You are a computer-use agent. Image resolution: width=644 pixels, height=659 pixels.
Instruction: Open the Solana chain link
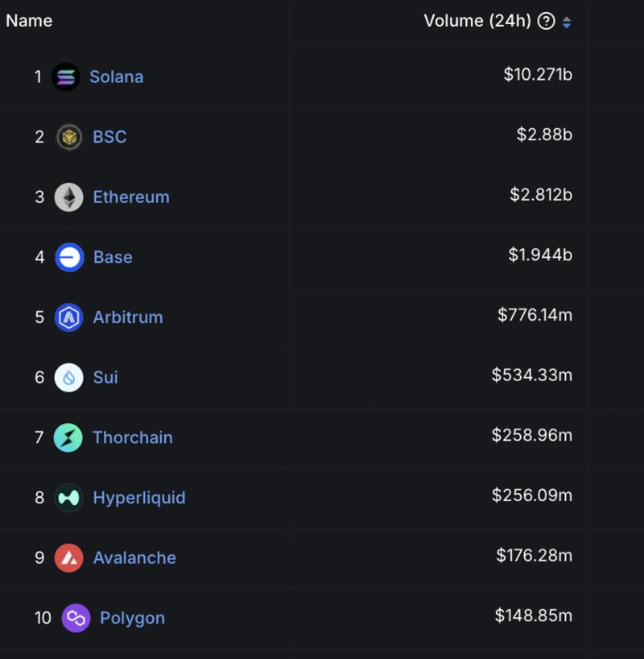pyautogui.click(x=117, y=77)
